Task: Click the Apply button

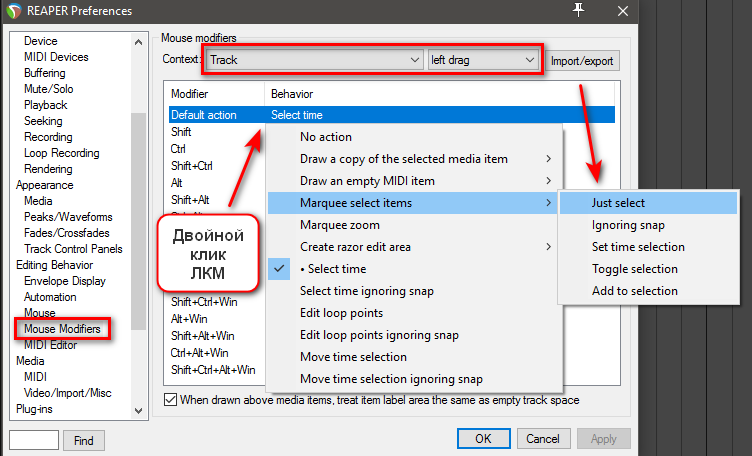Action: (x=603, y=439)
